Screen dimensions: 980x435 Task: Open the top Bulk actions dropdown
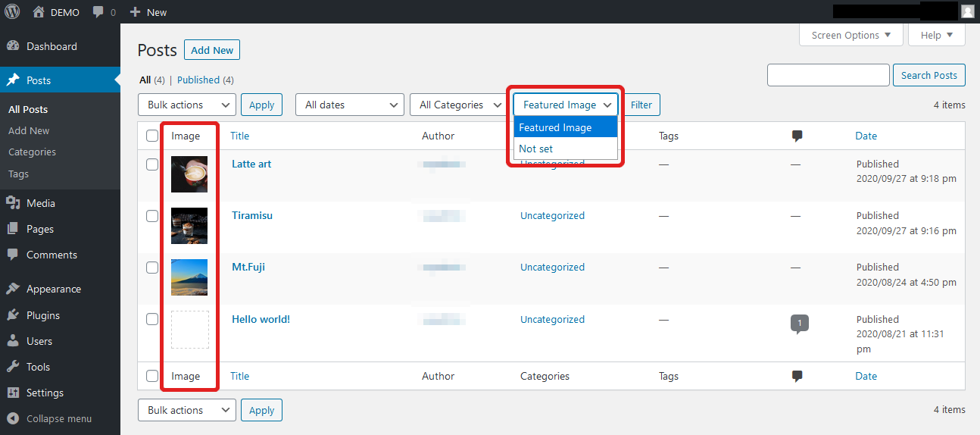click(186, 105)
